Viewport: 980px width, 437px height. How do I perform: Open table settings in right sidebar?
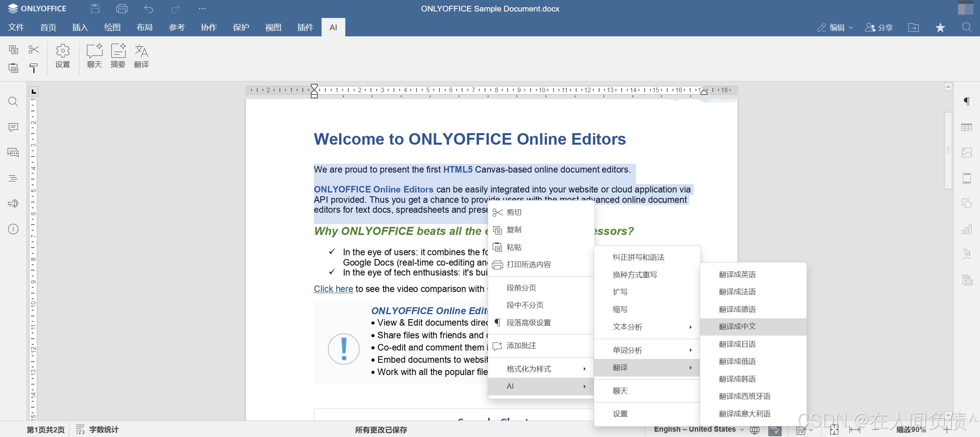click(967, 127)
